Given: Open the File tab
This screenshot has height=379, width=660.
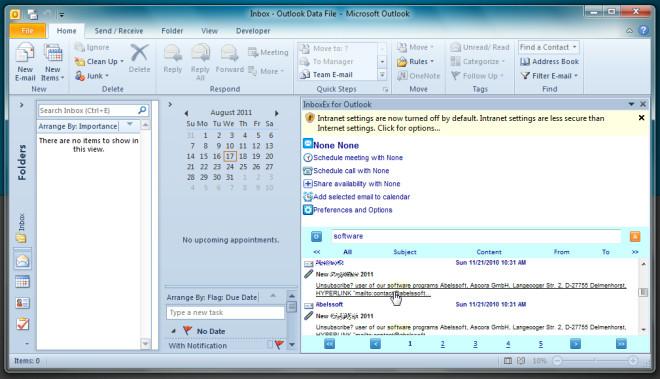Looking at the screenshot, I should 27,31.
